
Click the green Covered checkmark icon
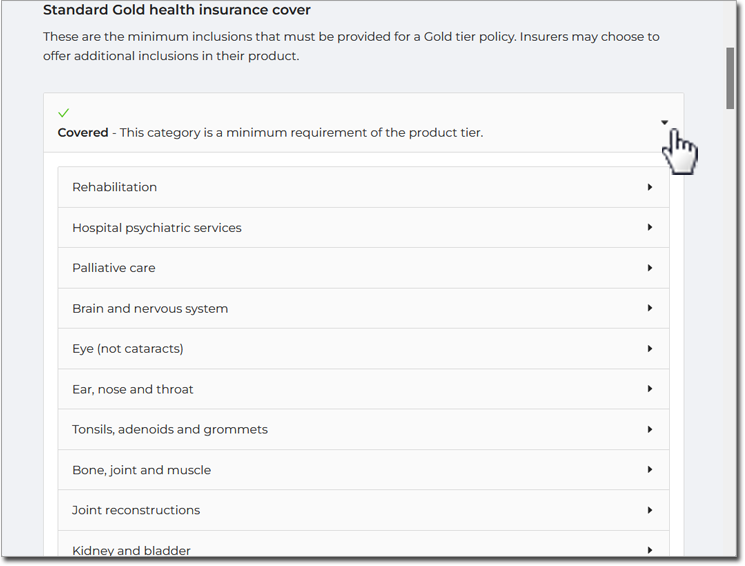pos(64,113)
